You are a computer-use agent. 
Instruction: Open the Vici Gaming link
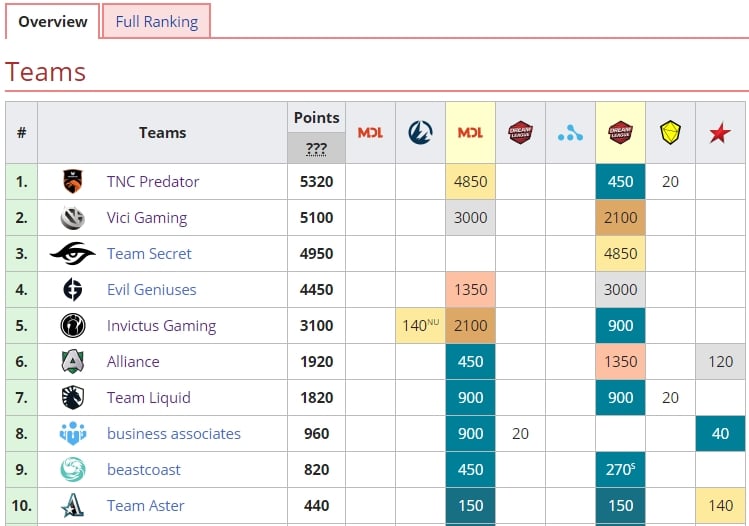click(x=147, y=218)
